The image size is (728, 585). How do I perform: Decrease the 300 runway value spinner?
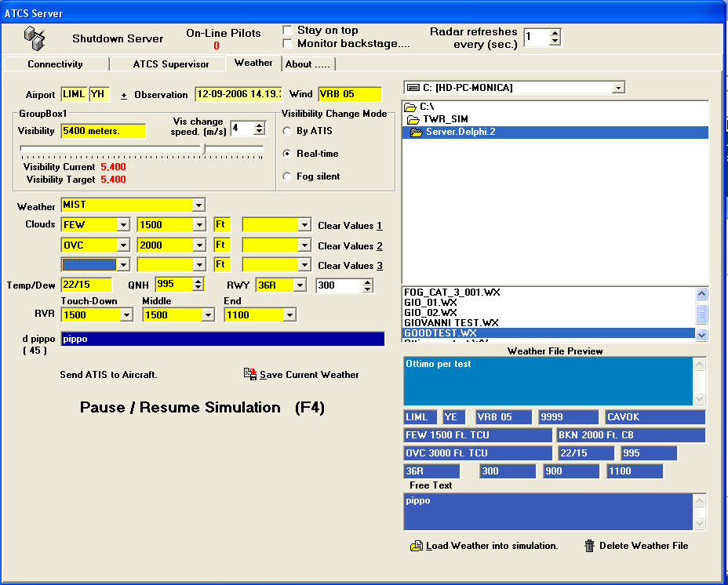pos(367,289)
